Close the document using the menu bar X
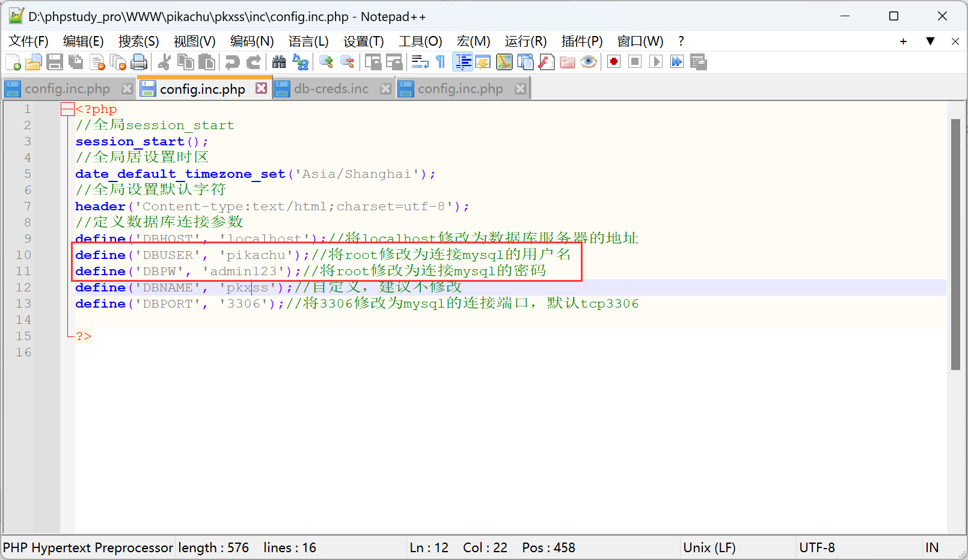 [x=955, y=41]
